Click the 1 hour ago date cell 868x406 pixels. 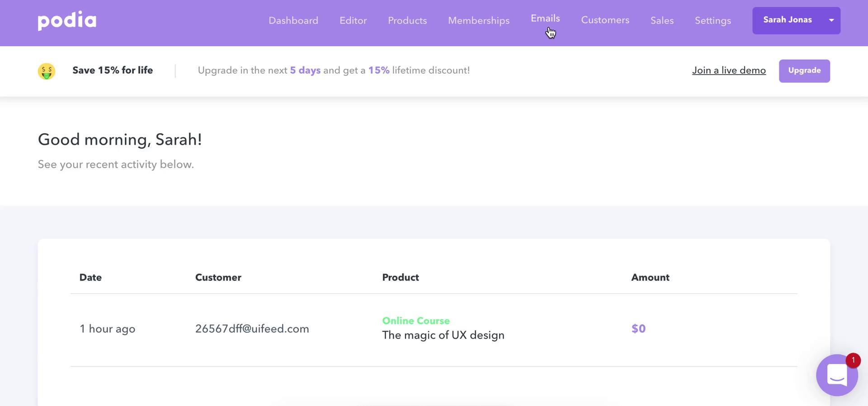click(108, 329)
